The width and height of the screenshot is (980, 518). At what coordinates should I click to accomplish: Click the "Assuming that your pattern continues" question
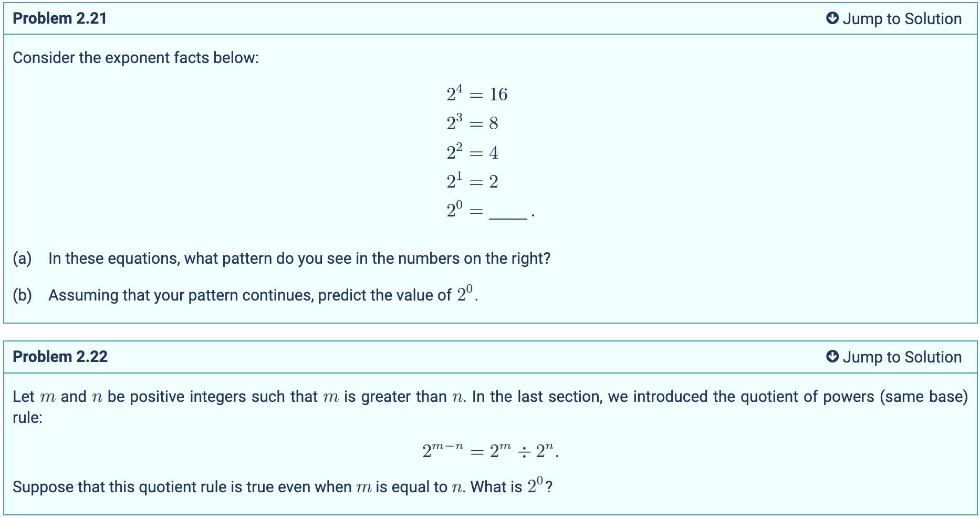[x=263, y=295]
